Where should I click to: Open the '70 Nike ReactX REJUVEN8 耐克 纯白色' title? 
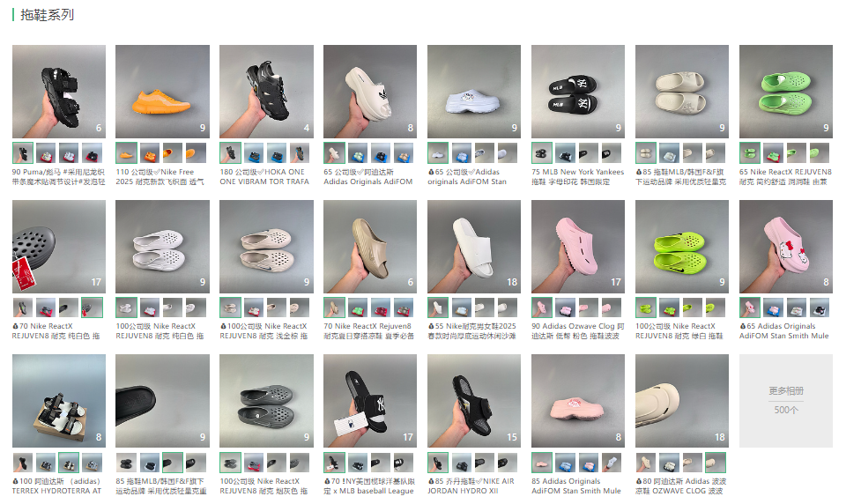56,331
